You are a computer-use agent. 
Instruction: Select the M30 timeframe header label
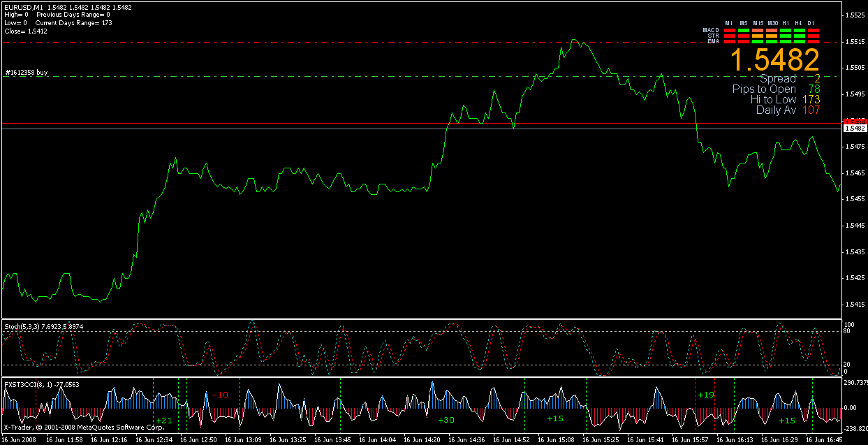click(x=773, y=23)
